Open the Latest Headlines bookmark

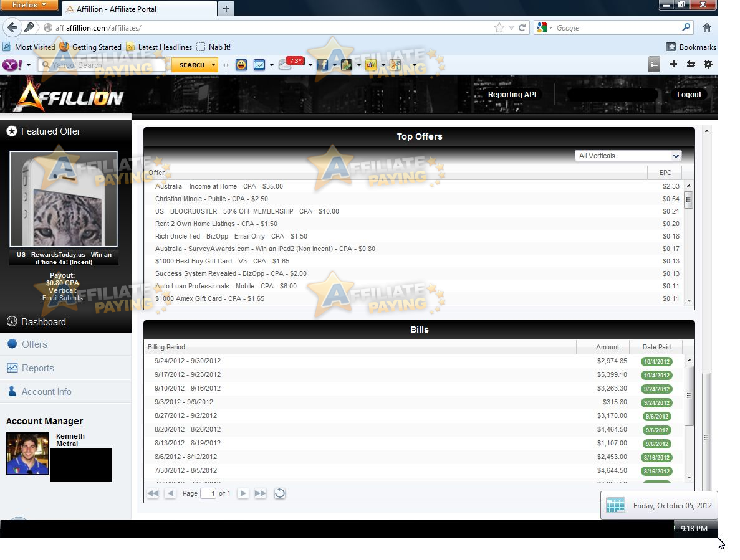coord(159,47)
